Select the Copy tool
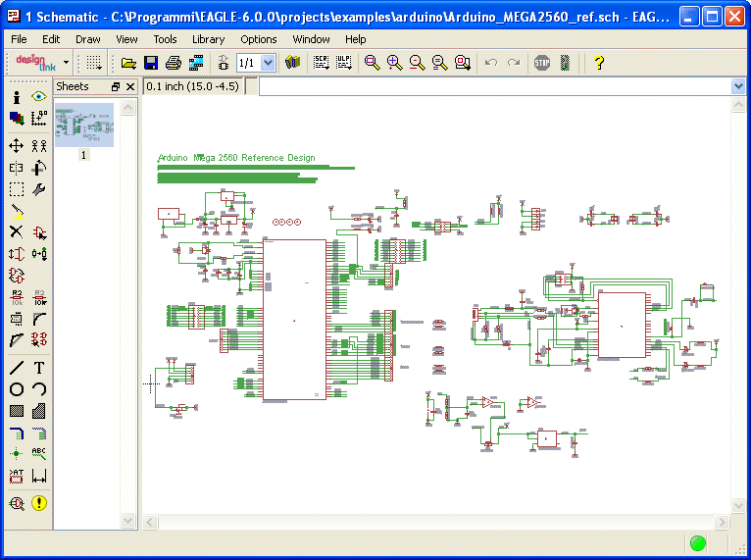This screenshot has height=560, width=751. tap(39, 145)
